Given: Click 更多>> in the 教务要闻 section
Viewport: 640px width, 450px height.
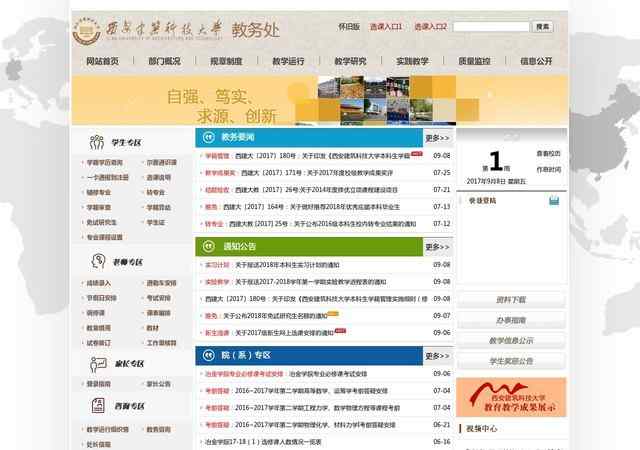Looking at the screenshot, I should [438, 138].
